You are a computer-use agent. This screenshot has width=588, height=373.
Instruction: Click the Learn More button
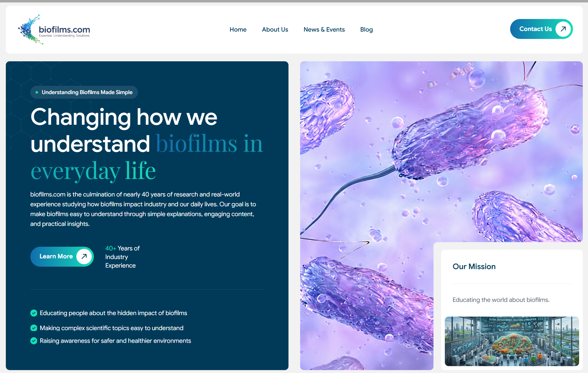62,257
